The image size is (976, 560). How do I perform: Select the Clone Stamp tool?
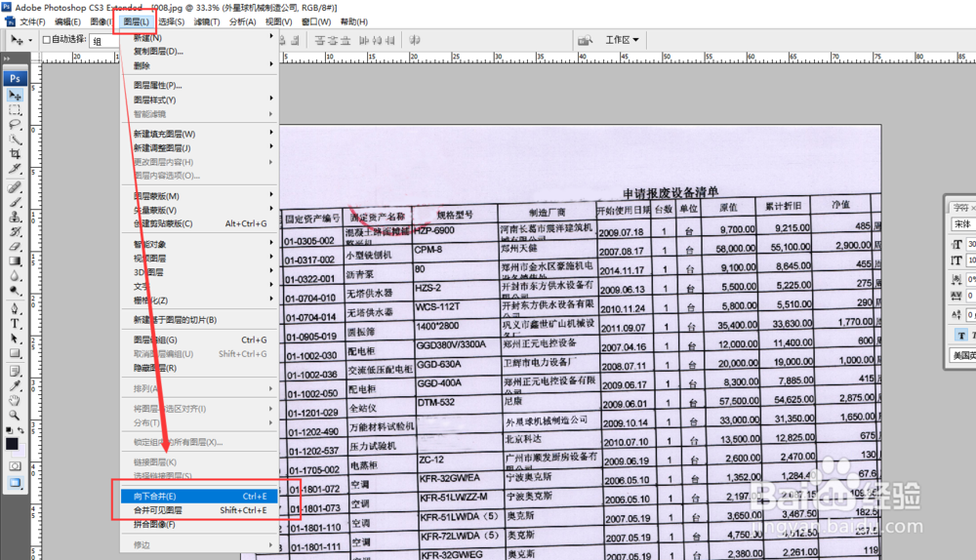15,217
